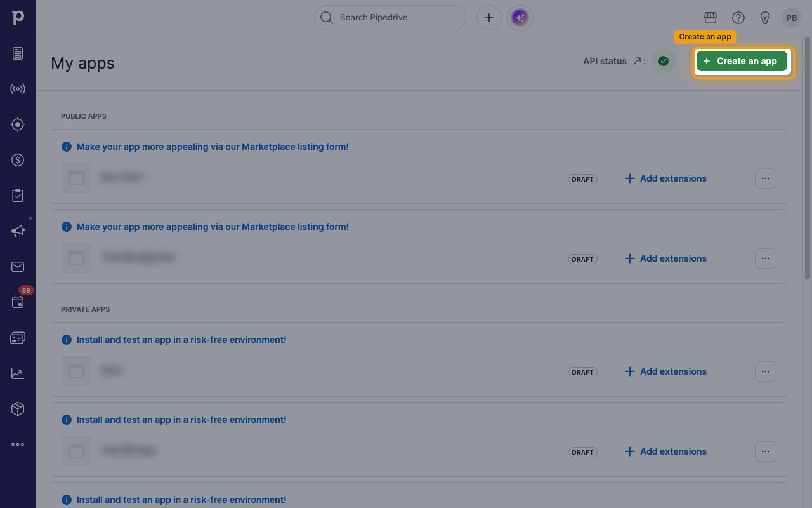Open the More menu three-dot sidebar icon

click(x=18, y=444)
